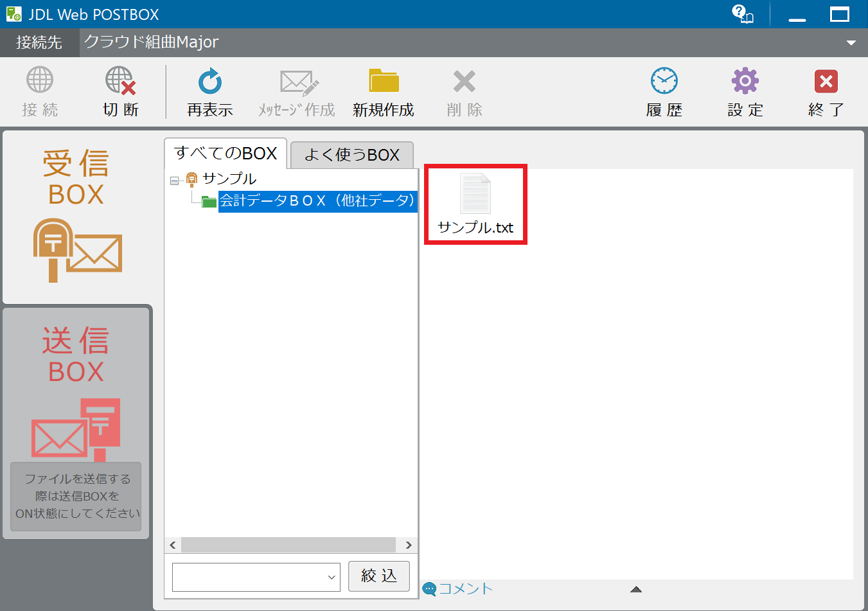Screen dimensions: 868x611
Task: Disconnect using the 切断 icon
Action: pyautogui.click(x=121, y=81)
